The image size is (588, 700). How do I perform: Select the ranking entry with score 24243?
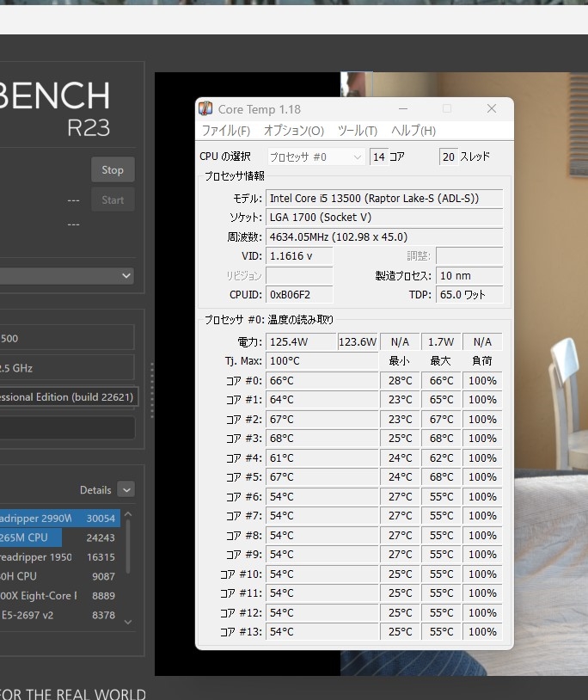pyautogui.click(x=60, y=537)
